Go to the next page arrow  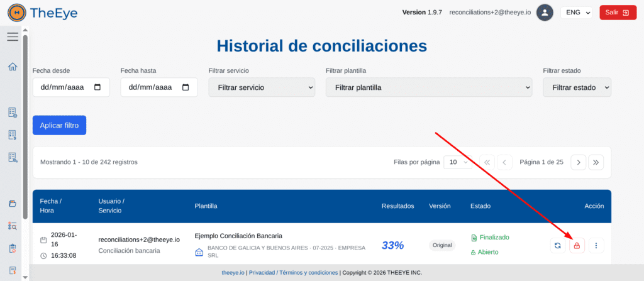click(x=578, y=162)
